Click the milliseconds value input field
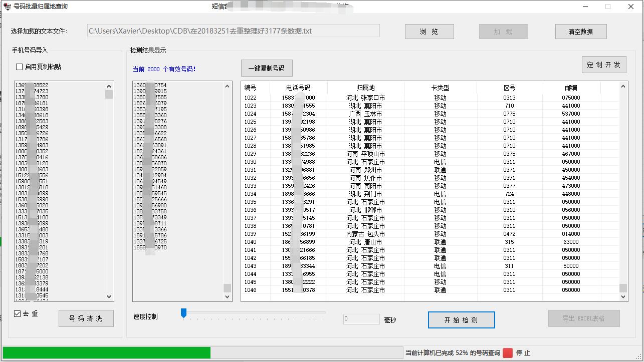The width and height of the screenshot is (644, 362). (361, 319)
